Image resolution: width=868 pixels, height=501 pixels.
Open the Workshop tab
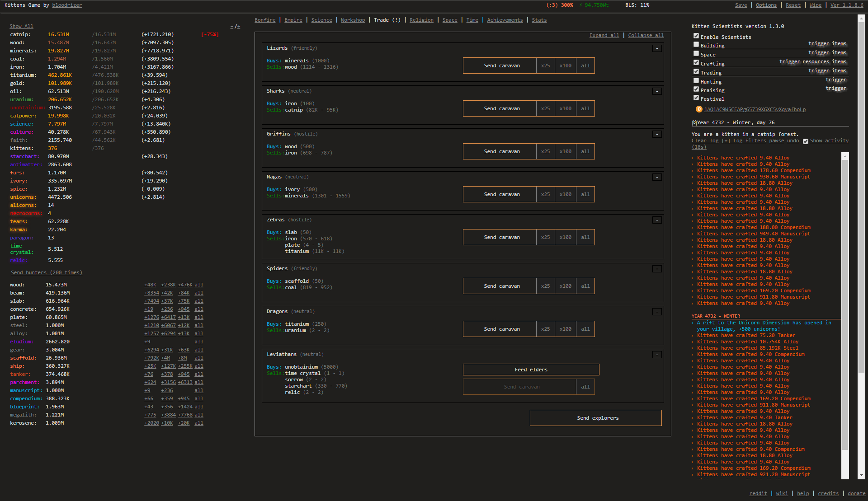[x=353, y=20]
